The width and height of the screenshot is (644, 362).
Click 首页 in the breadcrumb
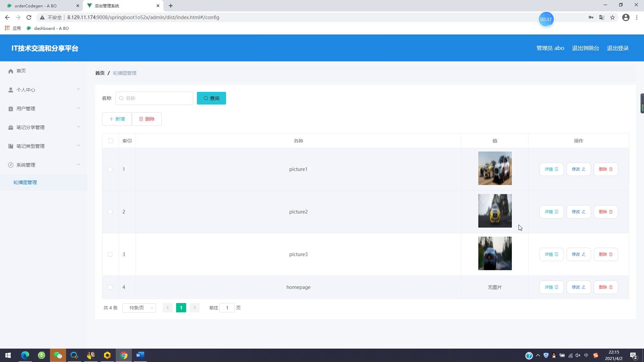(x=100, y=73)
